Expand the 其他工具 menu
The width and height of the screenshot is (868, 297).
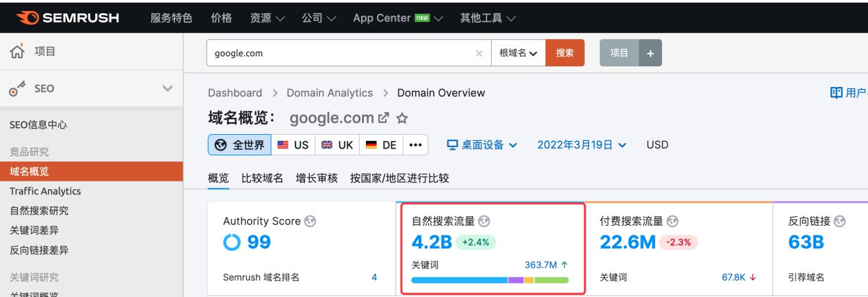click(x=488, y=18)
